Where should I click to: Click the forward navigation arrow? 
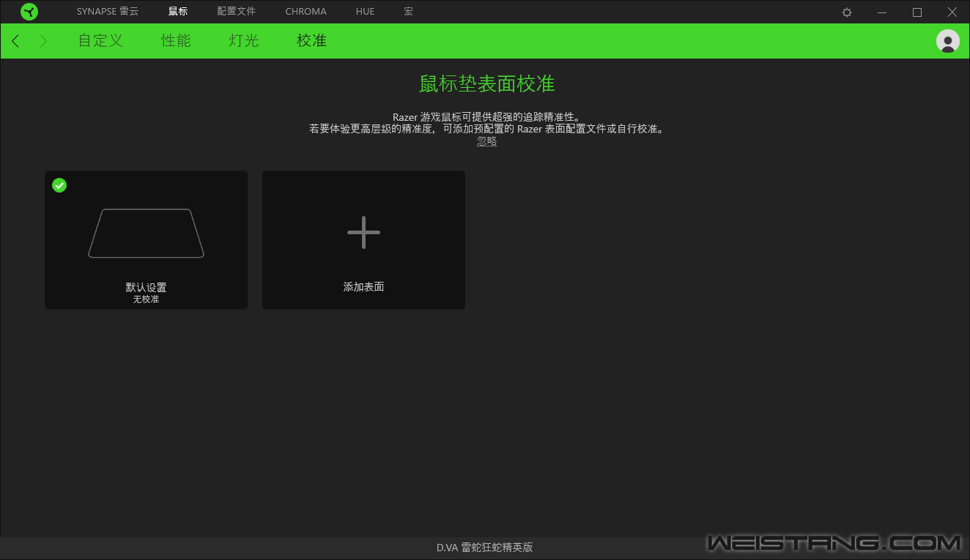(x=43, y=41)
